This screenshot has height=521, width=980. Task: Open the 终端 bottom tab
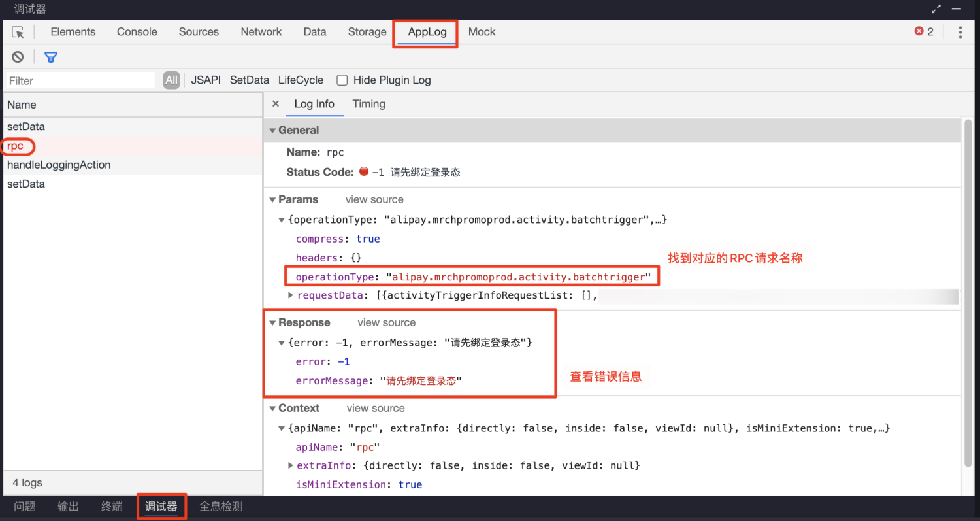tap(112, 506)
